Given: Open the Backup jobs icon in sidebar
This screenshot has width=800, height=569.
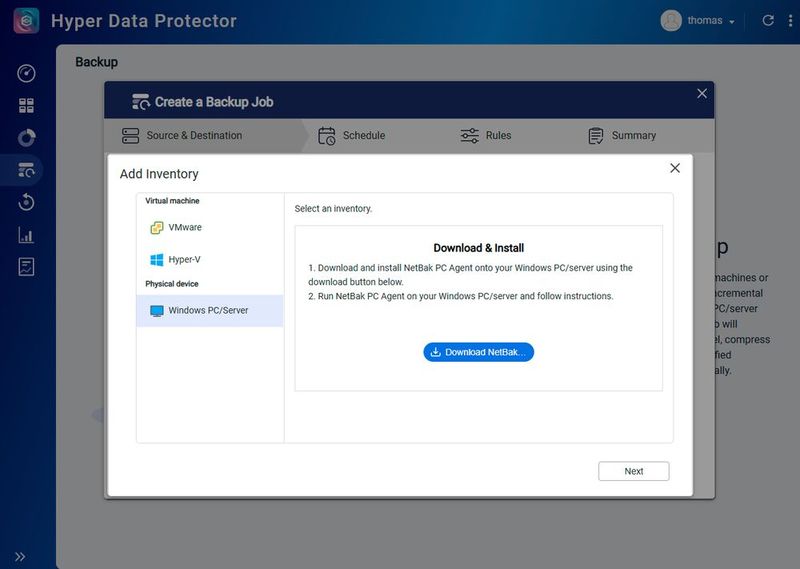Looking at the screenshot, I should click(x=26, y=170).
